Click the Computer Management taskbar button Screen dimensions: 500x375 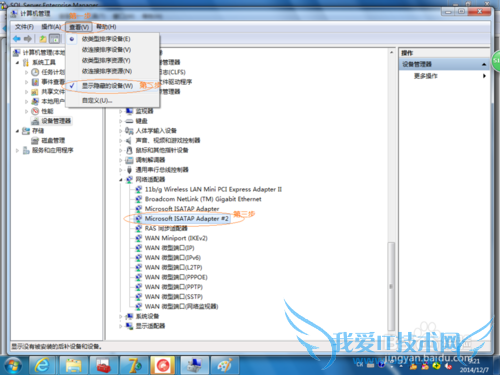pos(195,365)
